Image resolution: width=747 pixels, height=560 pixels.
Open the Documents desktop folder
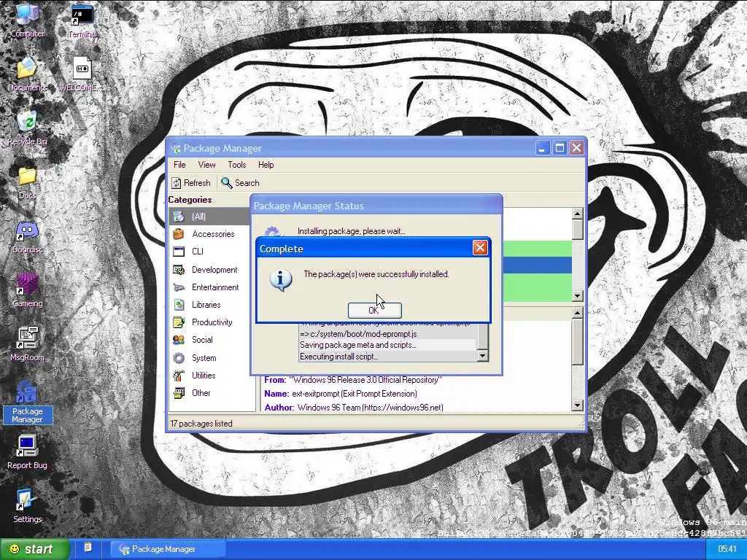click(27, 74)
